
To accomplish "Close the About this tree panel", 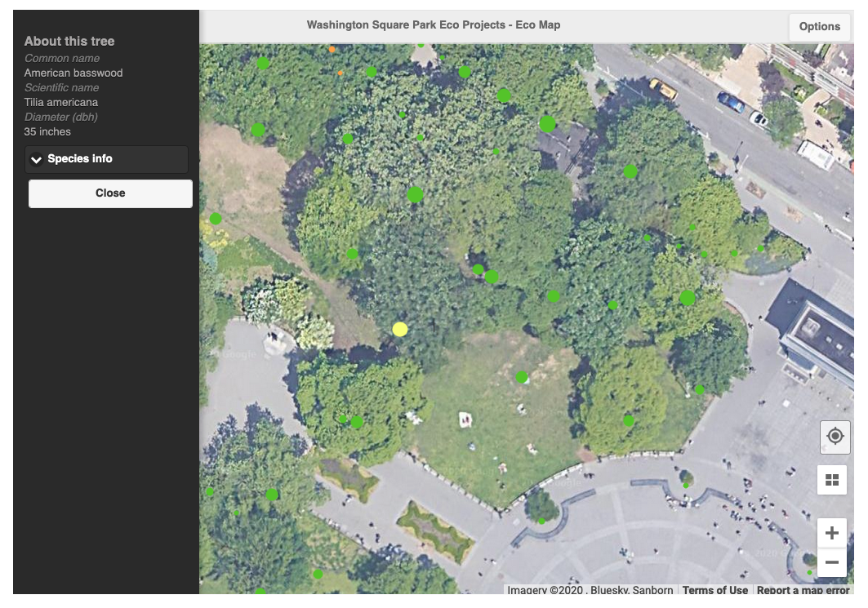I will pyautogui.click(x=110, y=193).
